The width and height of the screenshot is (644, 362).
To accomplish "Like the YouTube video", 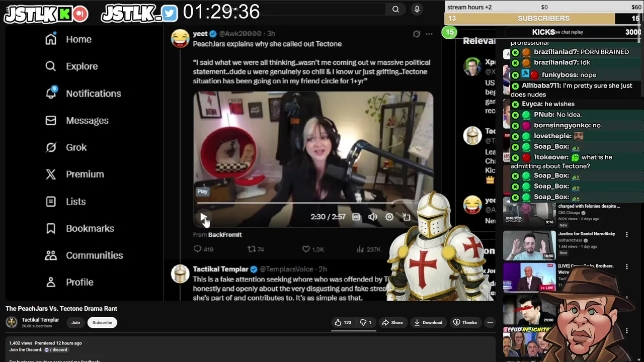I will (x=343, y=322).
